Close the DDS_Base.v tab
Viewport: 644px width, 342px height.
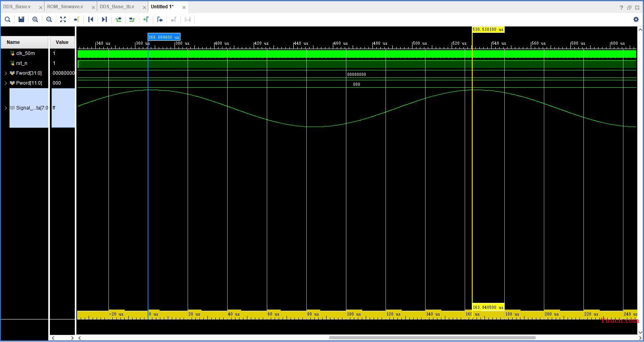[40, 8]
